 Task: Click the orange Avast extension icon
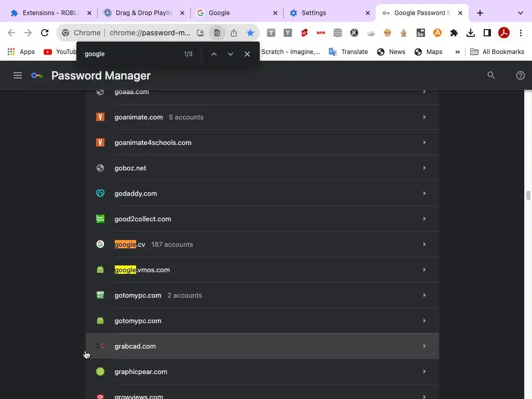click(x=437, y=33)
